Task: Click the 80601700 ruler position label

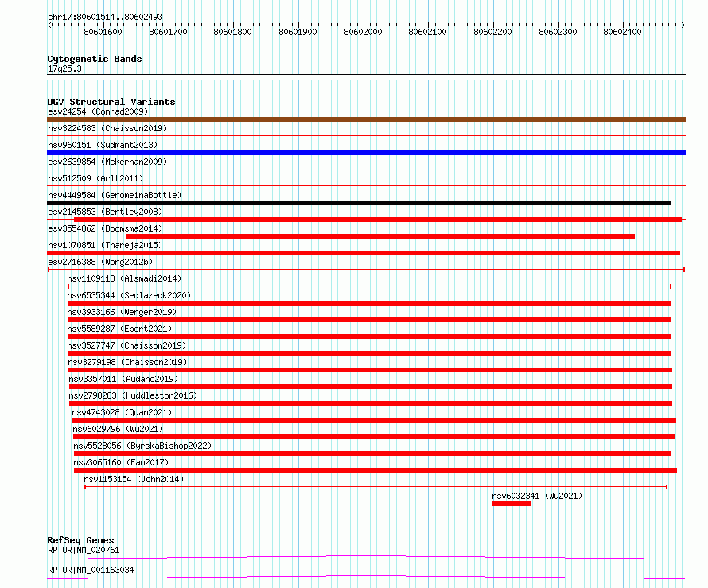Action: point(168,32)
